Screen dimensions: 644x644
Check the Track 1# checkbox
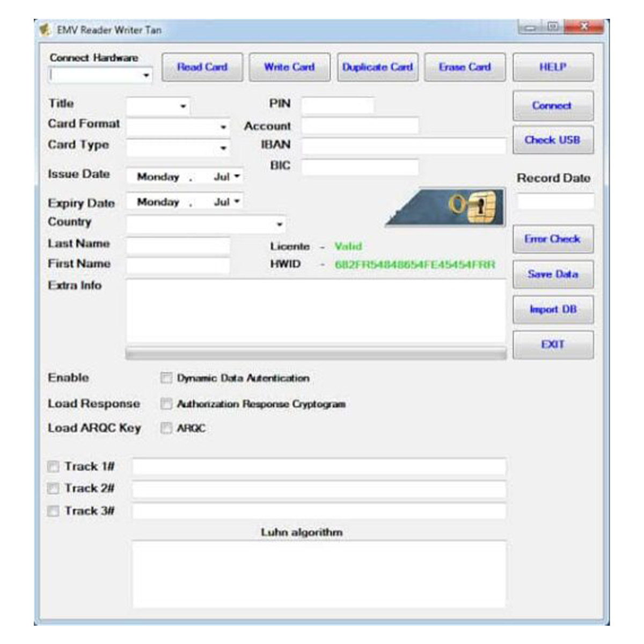tap(53, 467)
